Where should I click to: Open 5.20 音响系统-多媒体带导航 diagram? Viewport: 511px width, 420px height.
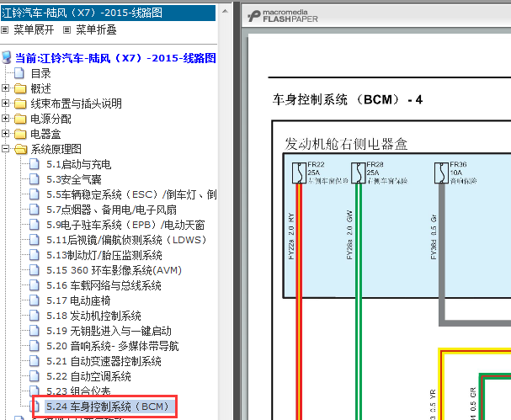113,346
